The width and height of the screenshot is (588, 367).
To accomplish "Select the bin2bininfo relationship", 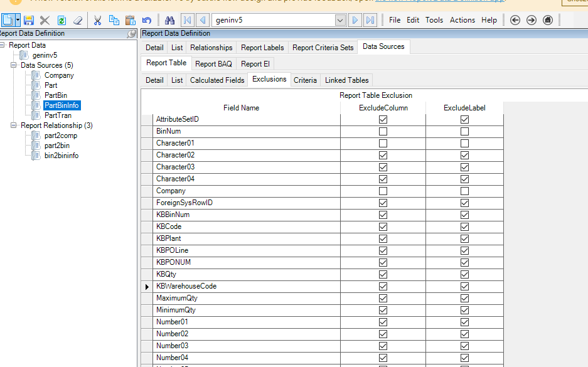I will (x=61, y=156).
